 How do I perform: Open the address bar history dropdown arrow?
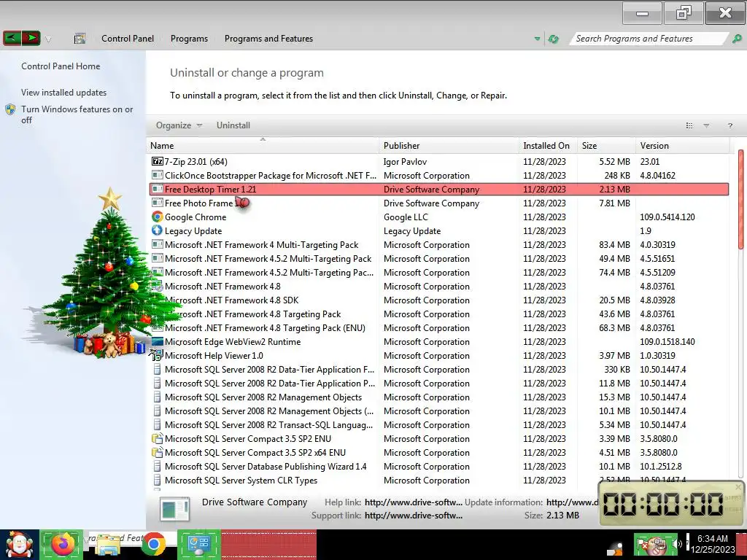click(x=537, y=39)
